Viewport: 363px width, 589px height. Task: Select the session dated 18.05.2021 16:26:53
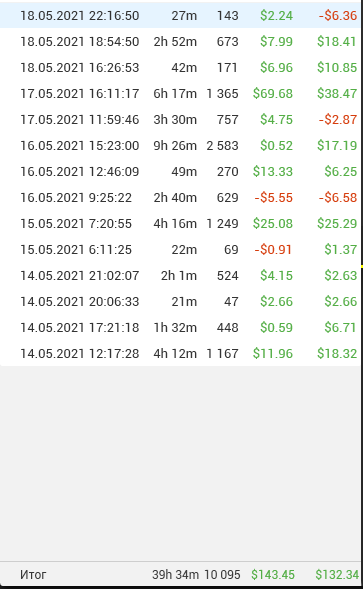coord(180,67)
